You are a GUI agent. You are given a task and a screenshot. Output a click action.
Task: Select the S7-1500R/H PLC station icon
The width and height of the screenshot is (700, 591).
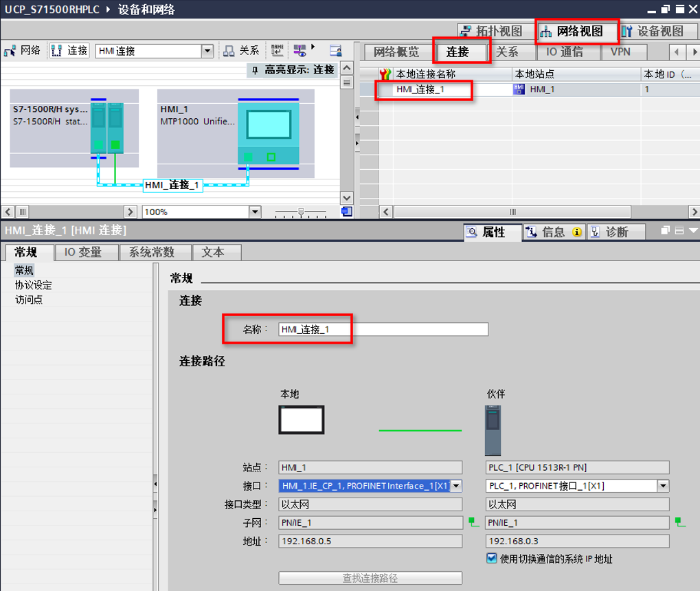click(107, 129)
